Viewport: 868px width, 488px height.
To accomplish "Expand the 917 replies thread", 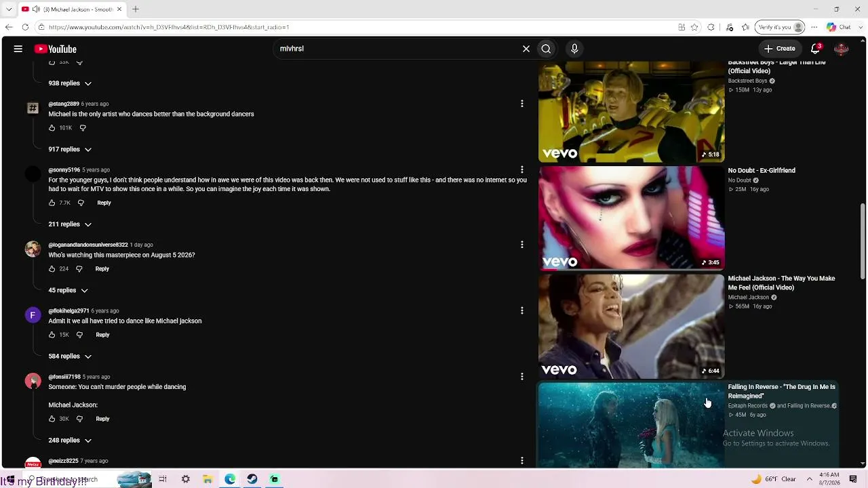I will coord(70,149).
